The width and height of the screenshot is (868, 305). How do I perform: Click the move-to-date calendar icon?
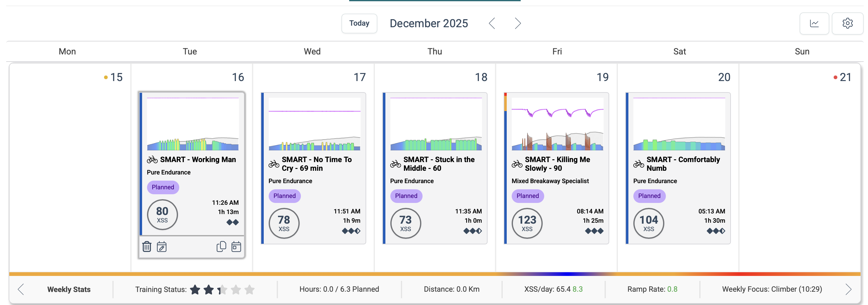tap(236, 247)
